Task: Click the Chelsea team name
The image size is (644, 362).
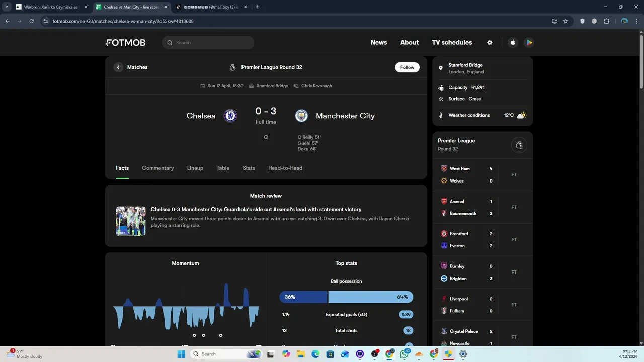Action: pyautogui.click(x=201, y=116)
